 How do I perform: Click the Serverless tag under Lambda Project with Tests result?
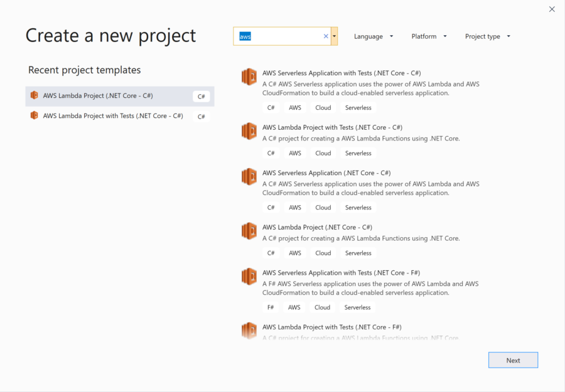(x=358, y=153)
